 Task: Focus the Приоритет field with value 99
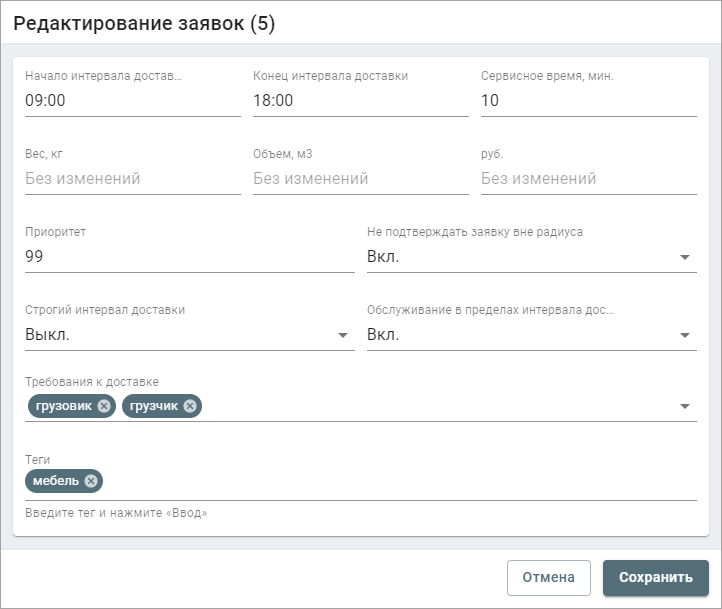tap(190, 256)
